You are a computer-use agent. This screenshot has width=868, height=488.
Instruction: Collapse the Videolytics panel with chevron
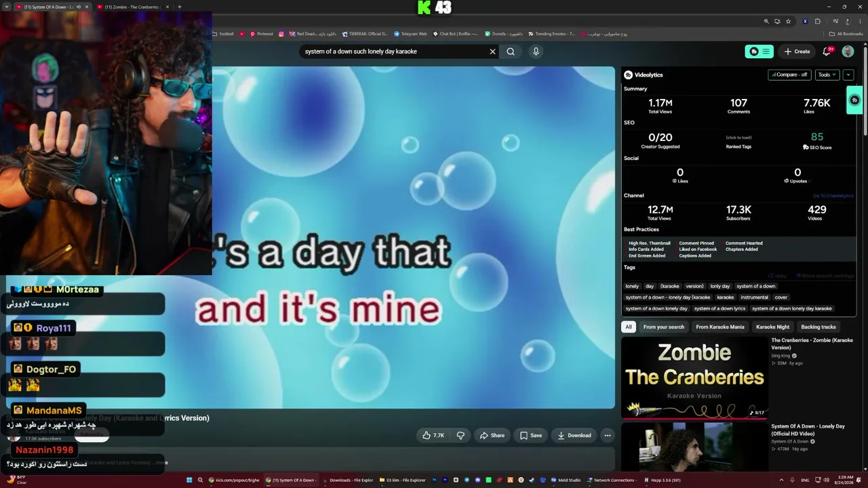pos(848,75)
